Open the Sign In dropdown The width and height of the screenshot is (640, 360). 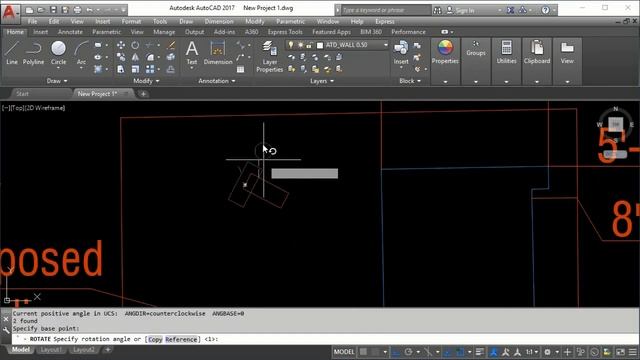[500, 10]
